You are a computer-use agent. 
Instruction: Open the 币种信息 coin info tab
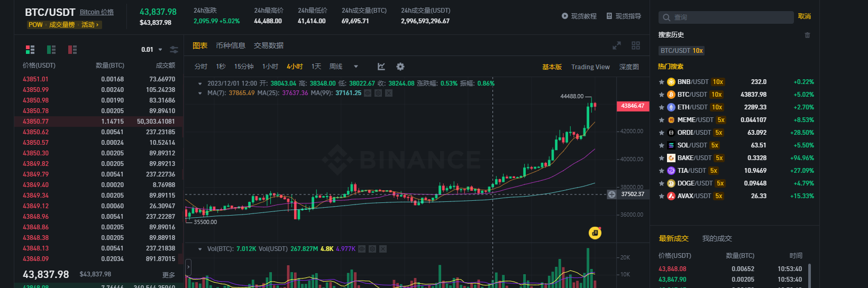[x=231, y=45]
